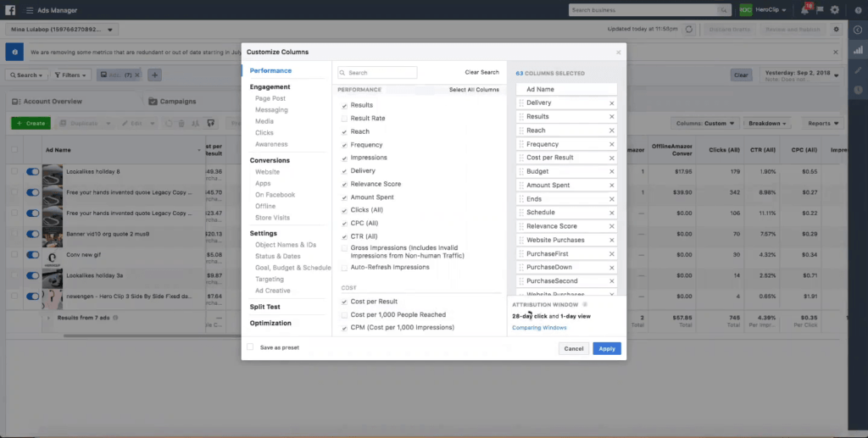Click the Apply button

[x=607, y=348]
